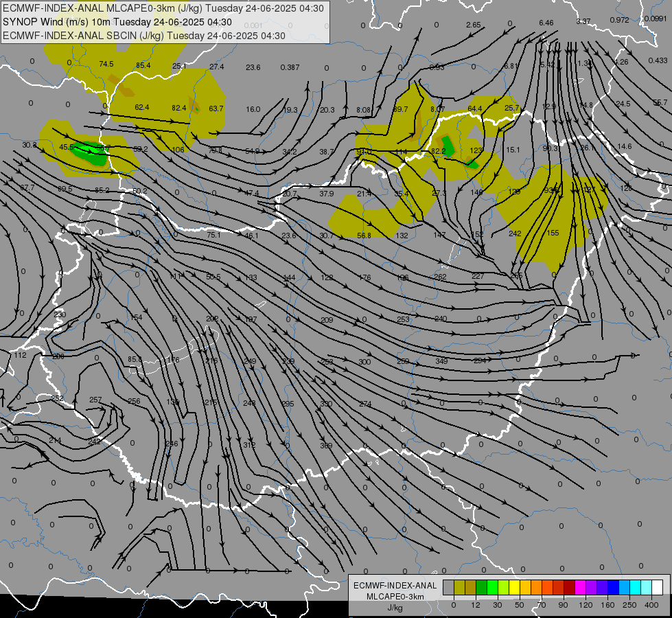Click the map value 74.5
The width and height of the screenshot is (672, 618).
[x=106, y=64]
